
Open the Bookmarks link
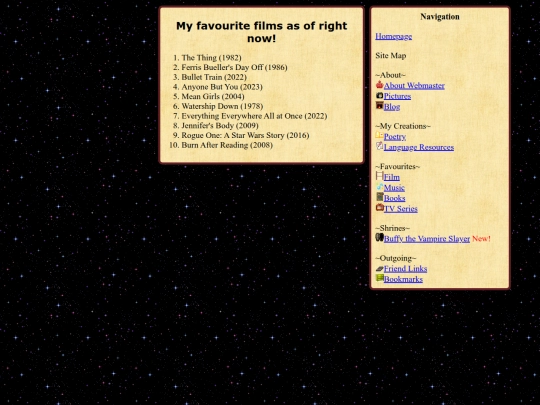point(403,279)
